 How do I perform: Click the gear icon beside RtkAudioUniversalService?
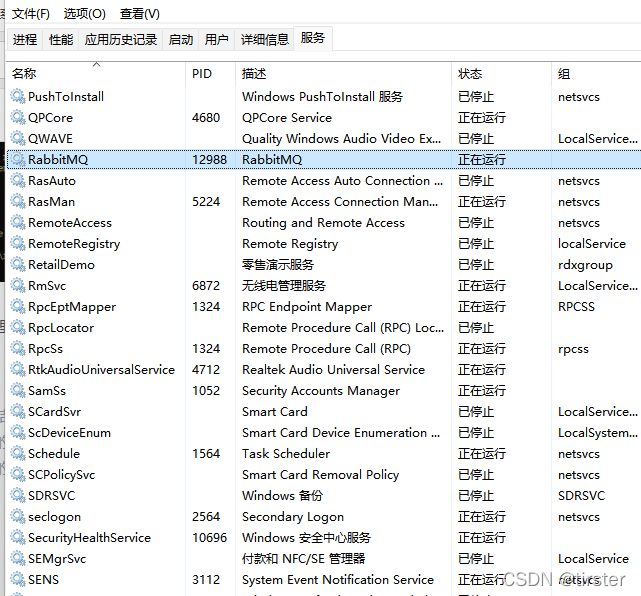click(x=17, y=370)
